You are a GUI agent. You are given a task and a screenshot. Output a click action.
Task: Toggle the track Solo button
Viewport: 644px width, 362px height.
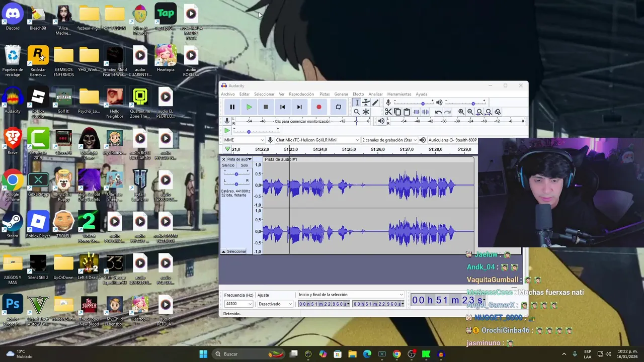(x=244, y=165)
